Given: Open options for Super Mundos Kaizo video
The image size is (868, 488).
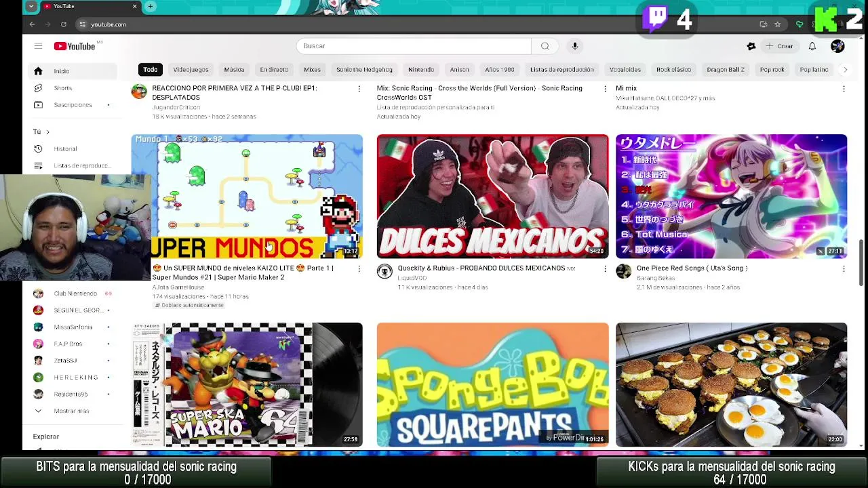Looking at the screenshot, I should [x=359, y=269].
